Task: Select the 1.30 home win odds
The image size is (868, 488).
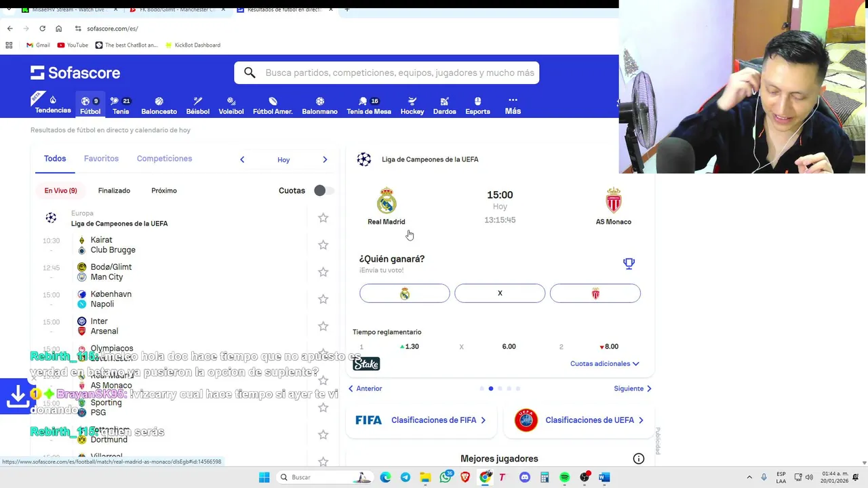Action: (410, 346)
